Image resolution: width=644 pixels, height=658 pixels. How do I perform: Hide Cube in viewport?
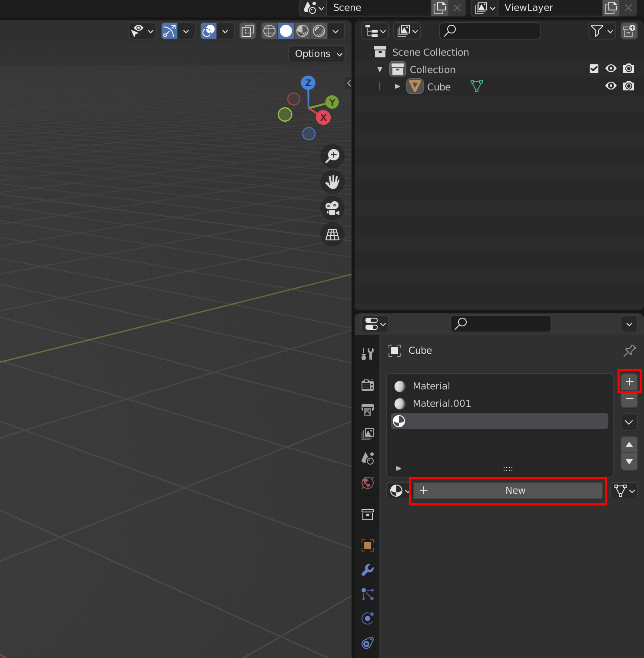pos(611,86)
